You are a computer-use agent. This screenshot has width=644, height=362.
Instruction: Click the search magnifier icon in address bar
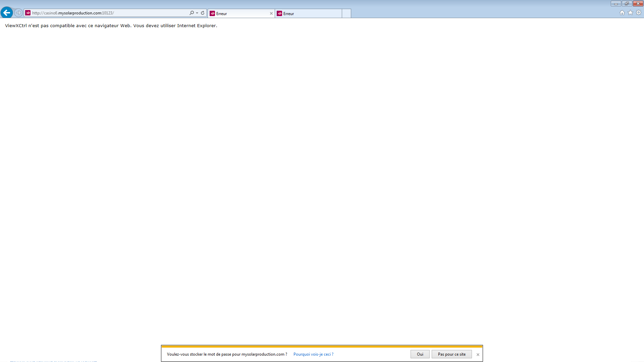192,13
